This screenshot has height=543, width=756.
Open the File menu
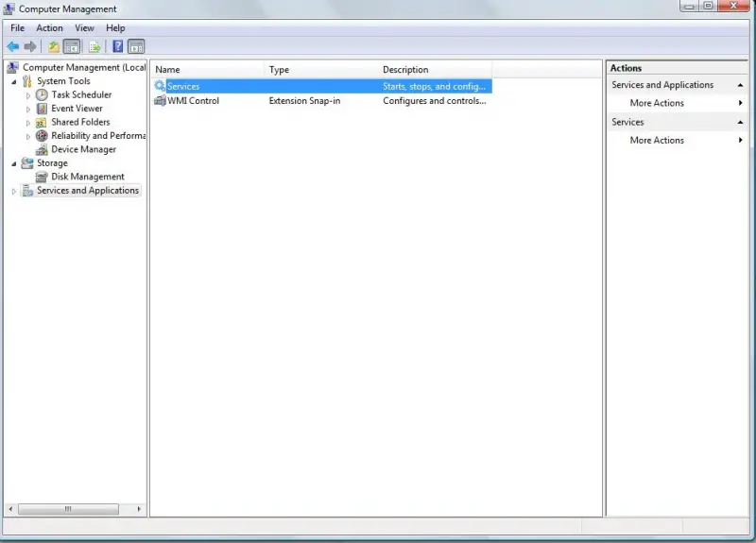tap(17, 28)
